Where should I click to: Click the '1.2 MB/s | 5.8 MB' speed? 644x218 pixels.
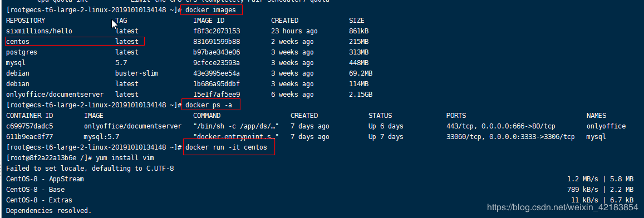pos(601,179)
